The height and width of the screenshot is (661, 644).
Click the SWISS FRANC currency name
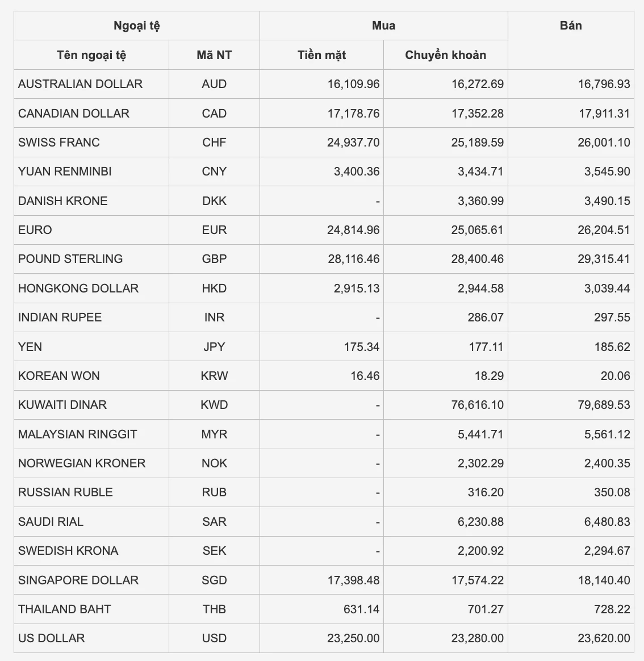pos(59,143)
